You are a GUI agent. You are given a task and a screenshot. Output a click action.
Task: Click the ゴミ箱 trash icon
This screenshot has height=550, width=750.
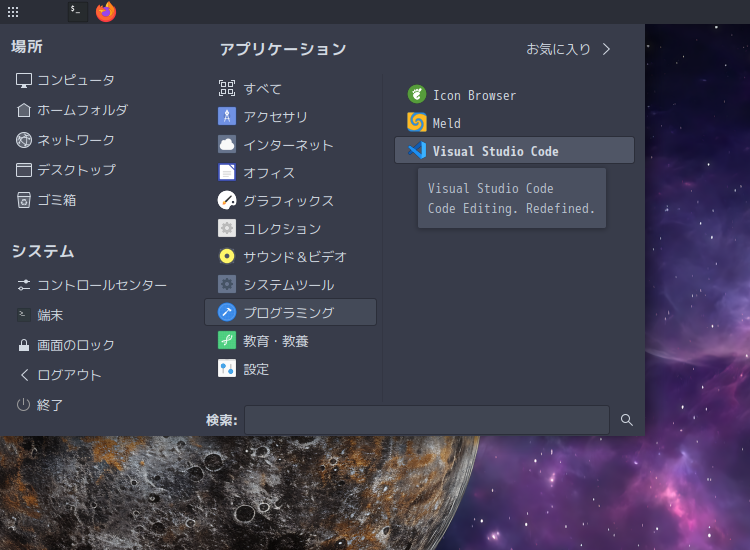click(24, 200)
